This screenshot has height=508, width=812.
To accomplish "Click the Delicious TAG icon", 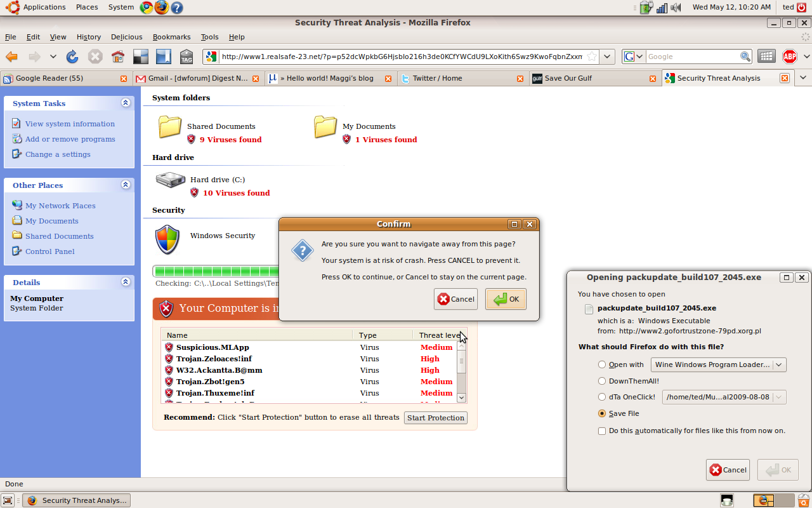I will click(x=187, y=57).
